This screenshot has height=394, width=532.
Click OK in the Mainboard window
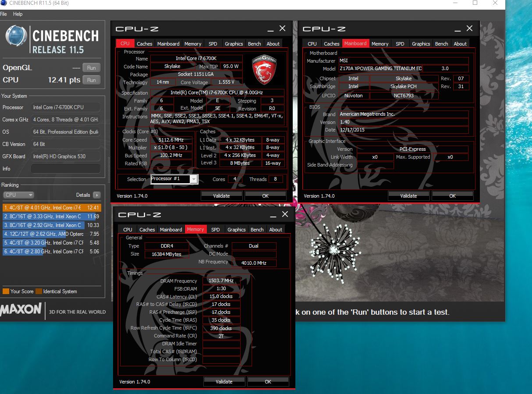tap(452, 196)
